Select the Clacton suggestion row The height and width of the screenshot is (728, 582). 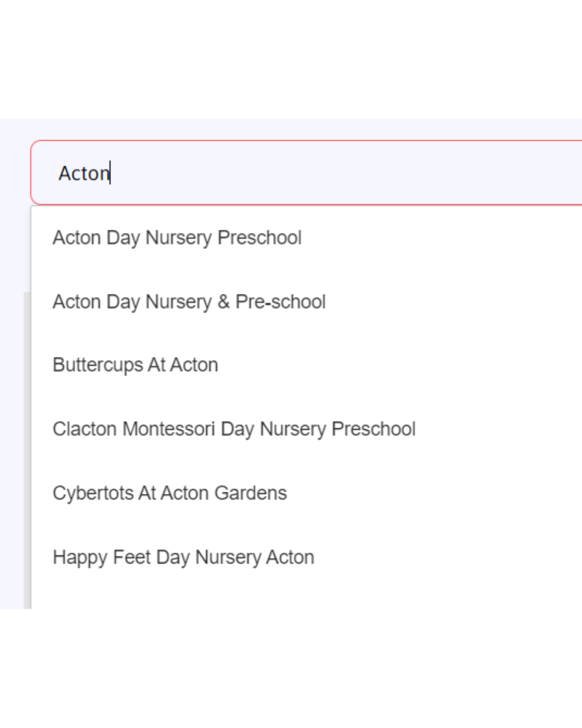point(306,429)
